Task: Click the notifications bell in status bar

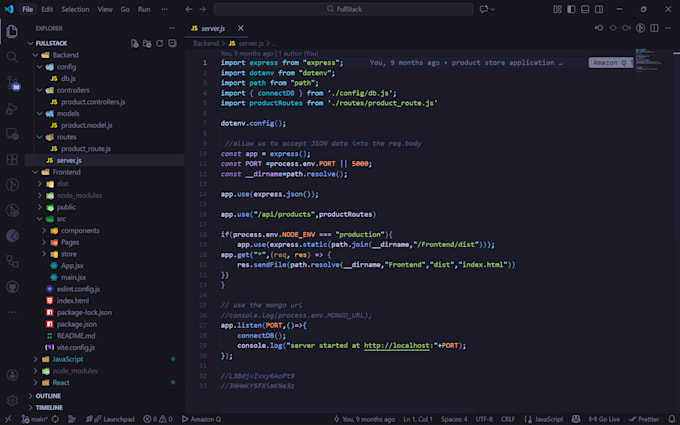Action: coord(672,419)
